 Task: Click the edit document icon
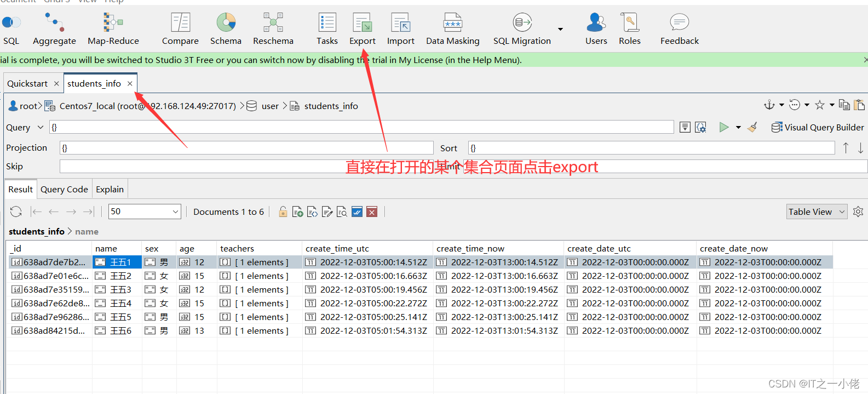click(x=327, y=212)
